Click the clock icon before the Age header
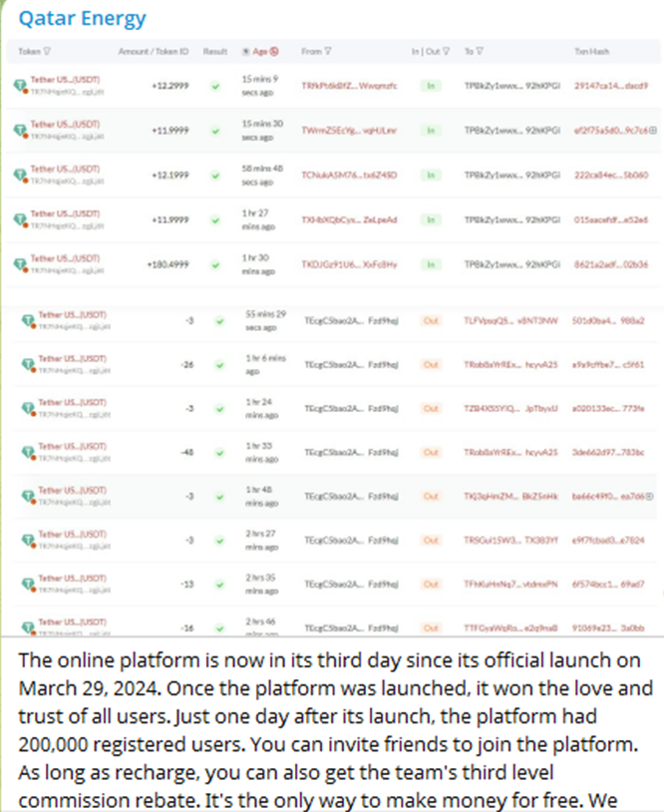 (x=246, y=52)
